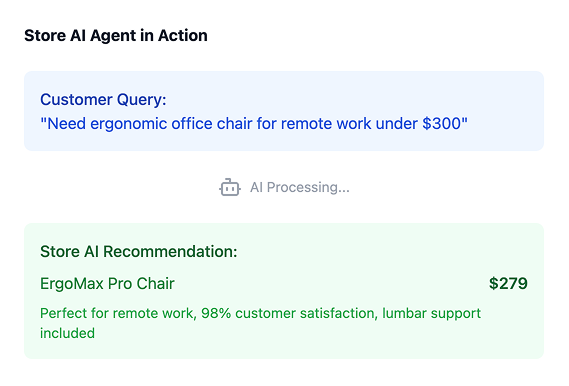The width and height of the screenshot is (569, 386).
Task: Click the word "Processing..." next to the robot
Action: coord(308,188)
